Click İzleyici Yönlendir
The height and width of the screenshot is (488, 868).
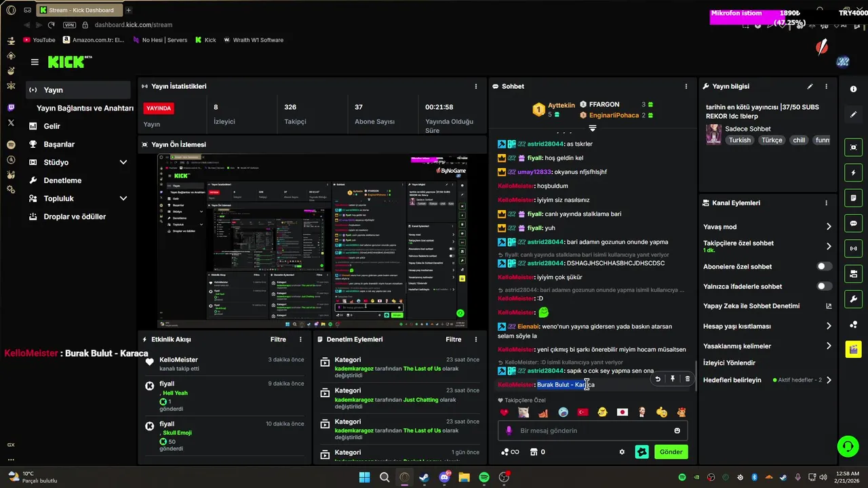coord(729,363)
